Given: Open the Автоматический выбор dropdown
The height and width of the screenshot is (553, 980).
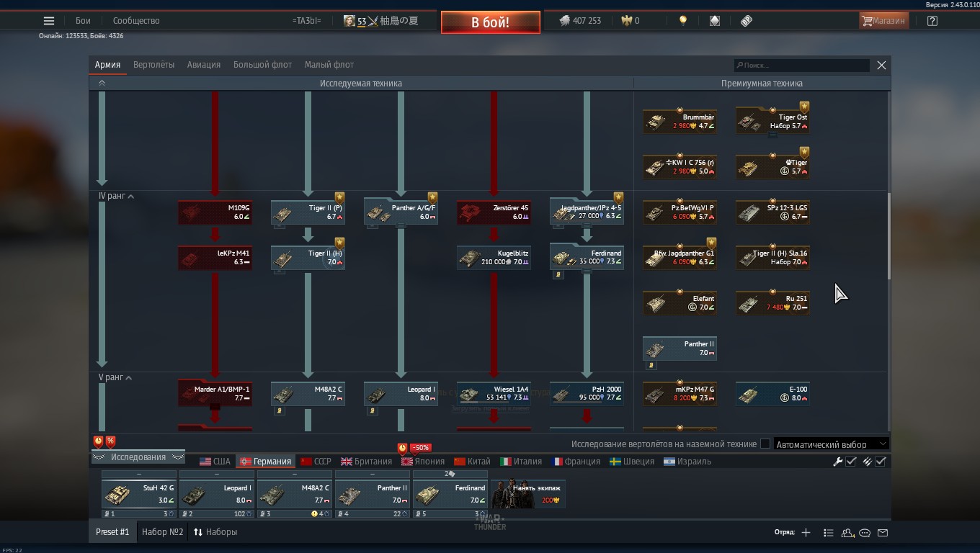Looking at the screenshot, I should click(x=831, y=444).
